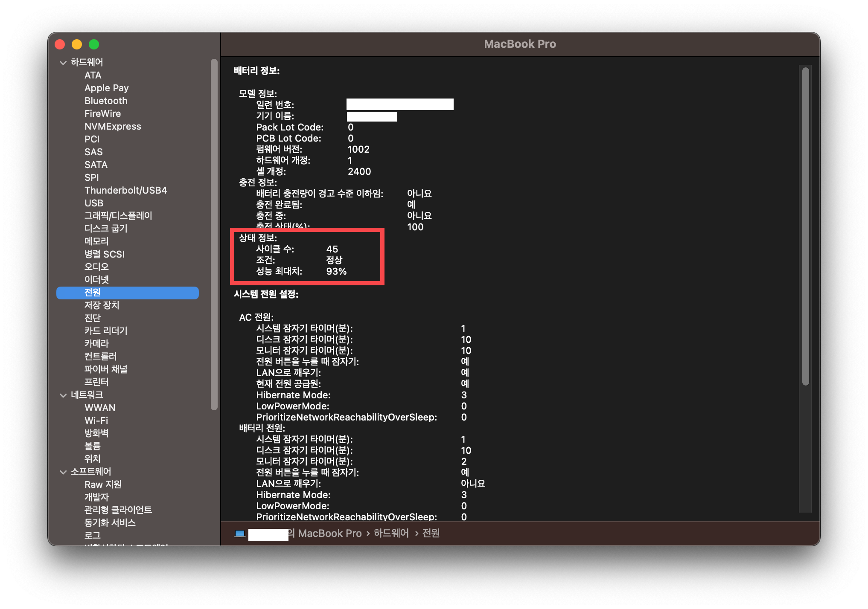Viewport: 868px width, 609px height.
Task: Click the yellow minimize window button
Action: [77, 44]
